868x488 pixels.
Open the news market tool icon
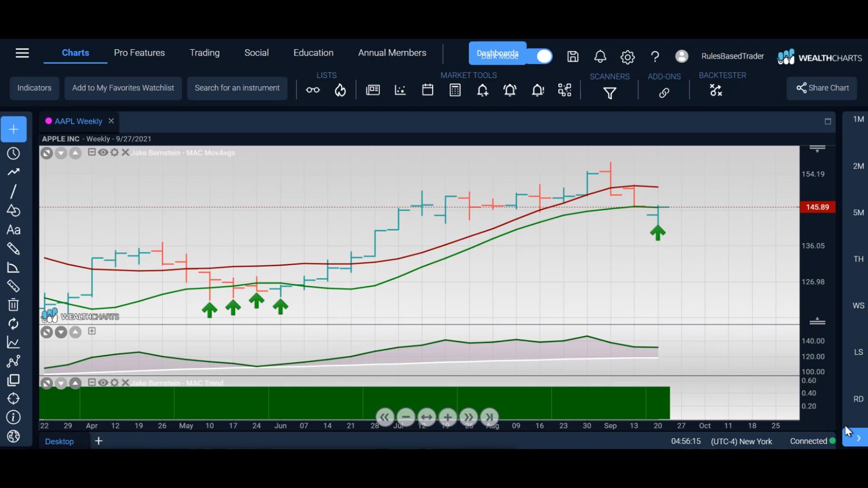(373, 90)
